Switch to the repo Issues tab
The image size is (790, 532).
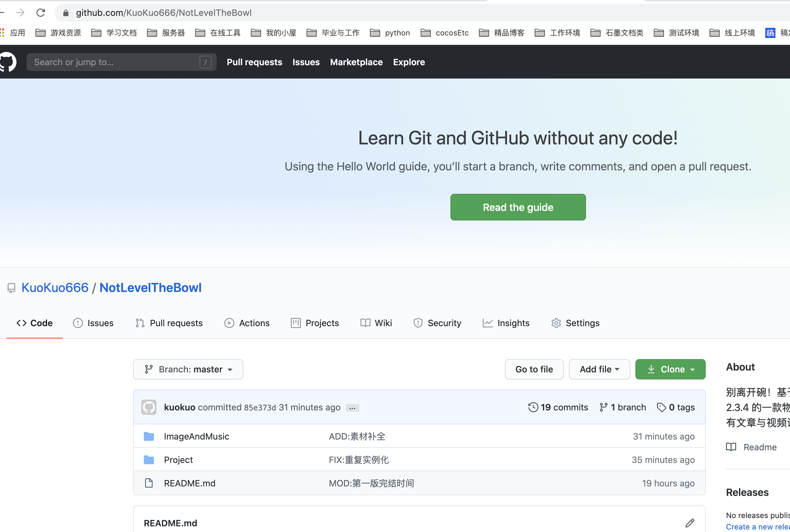click(x=93, y=323)
